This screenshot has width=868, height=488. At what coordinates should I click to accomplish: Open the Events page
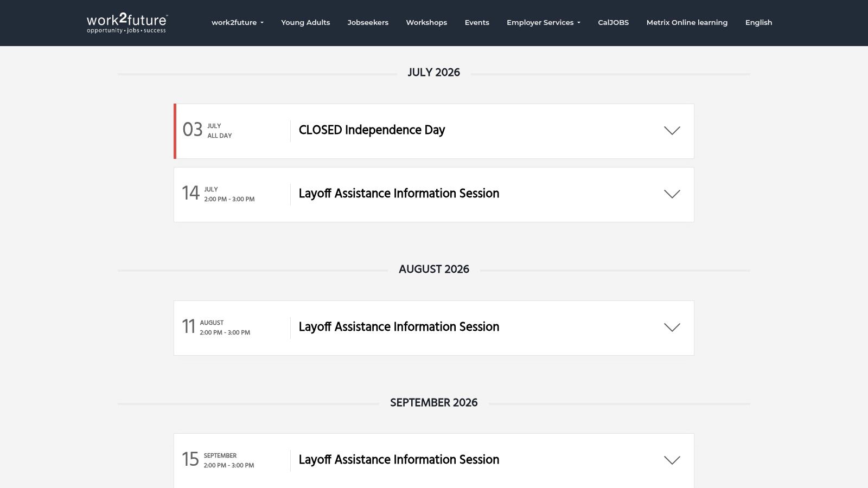tap(477, 22)
